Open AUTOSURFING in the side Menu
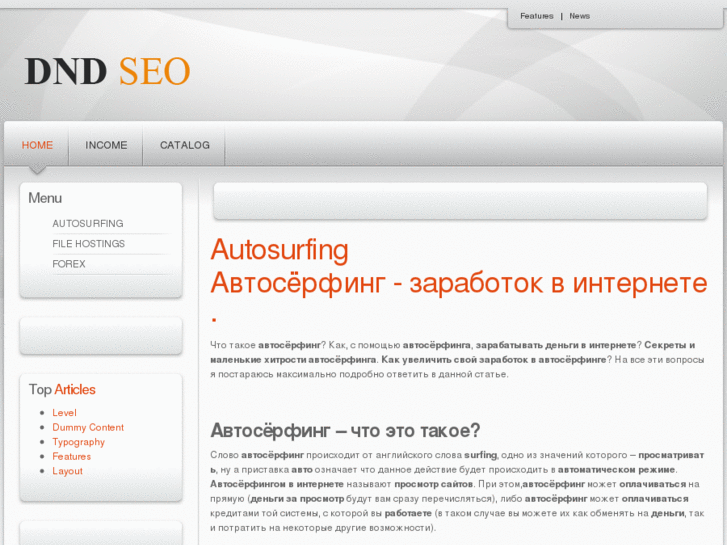This screenshot has height=545, width=727. coord(88,224)
